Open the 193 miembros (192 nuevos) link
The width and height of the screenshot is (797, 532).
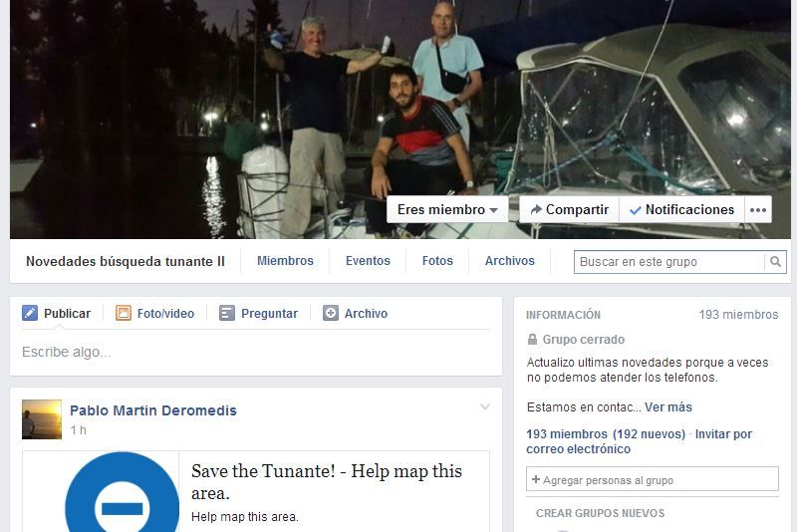pyautogui.click(x=606, y=434)
